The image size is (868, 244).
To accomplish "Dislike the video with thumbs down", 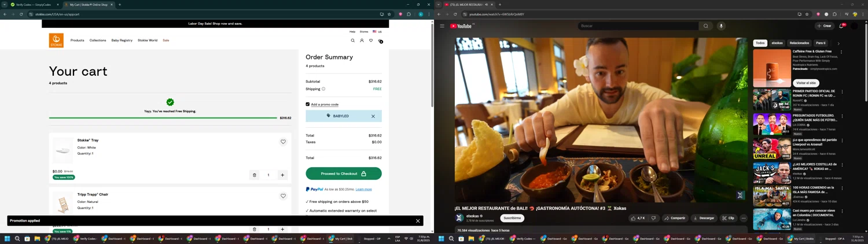I will pyautogui.click(x=654, y=218).
